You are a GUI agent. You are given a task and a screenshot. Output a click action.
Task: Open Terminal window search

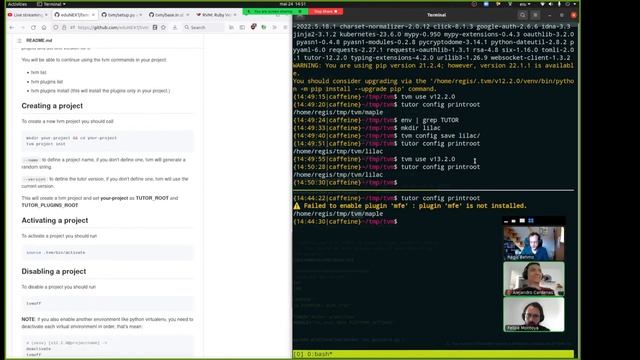522,15
